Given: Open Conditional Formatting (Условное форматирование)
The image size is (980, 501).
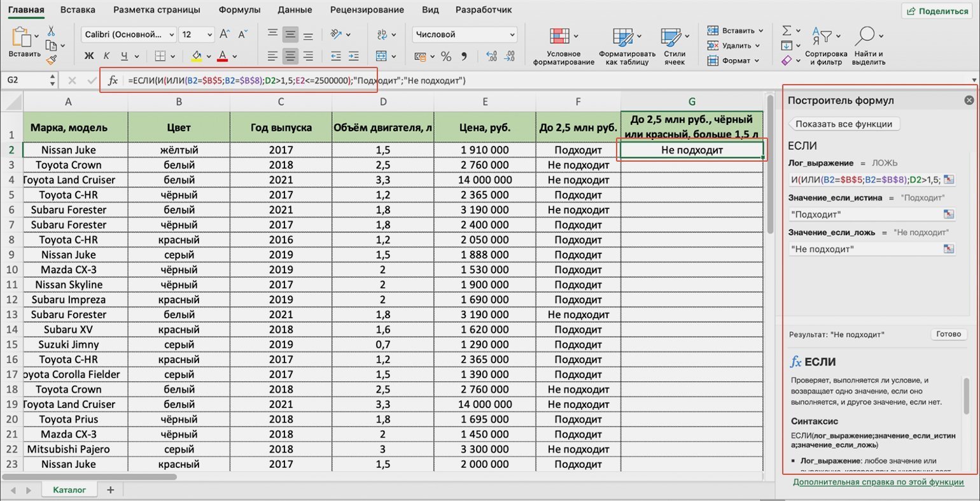Looking at the screenshot, I should point(563,46).
